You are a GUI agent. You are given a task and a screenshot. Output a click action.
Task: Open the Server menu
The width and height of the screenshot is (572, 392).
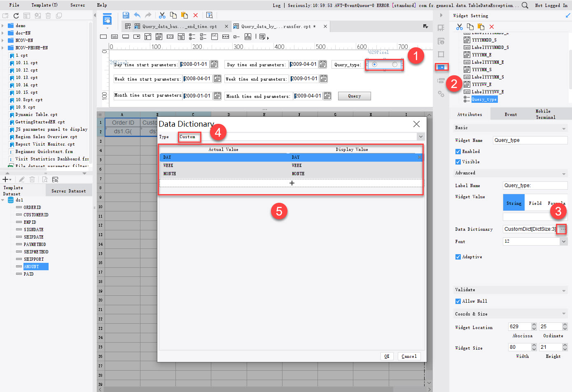(78, 5)
